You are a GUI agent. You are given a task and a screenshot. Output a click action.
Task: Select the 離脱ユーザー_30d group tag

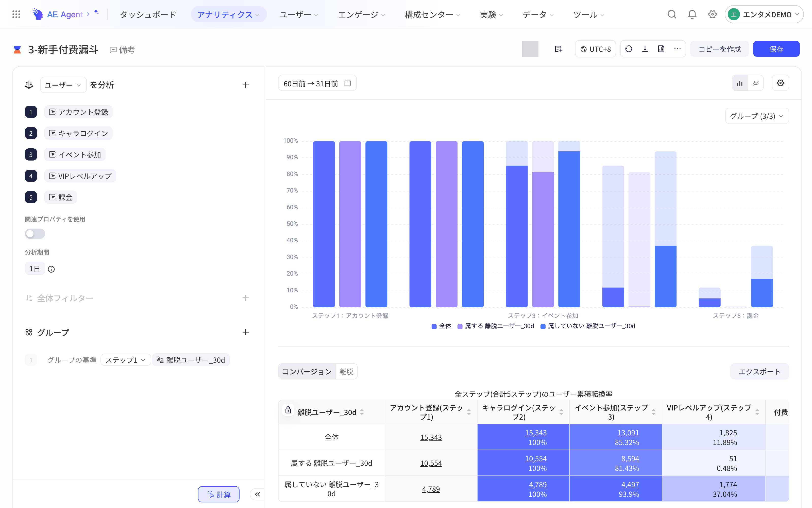pos(191,360)
